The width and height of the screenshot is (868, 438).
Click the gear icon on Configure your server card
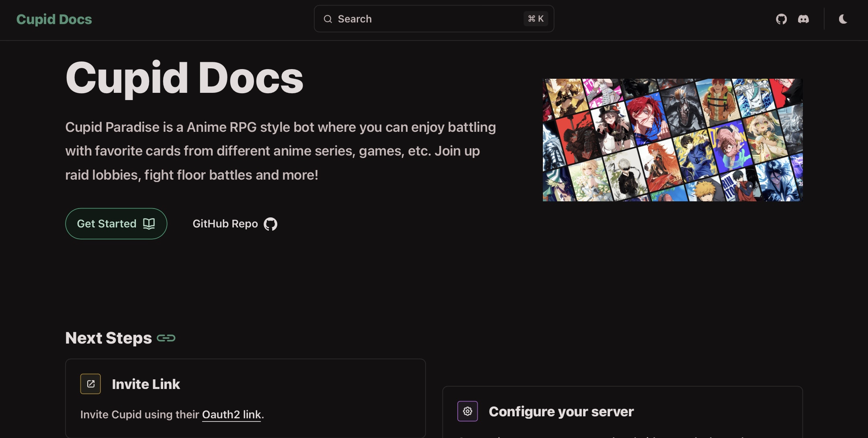tap(467, 411)
